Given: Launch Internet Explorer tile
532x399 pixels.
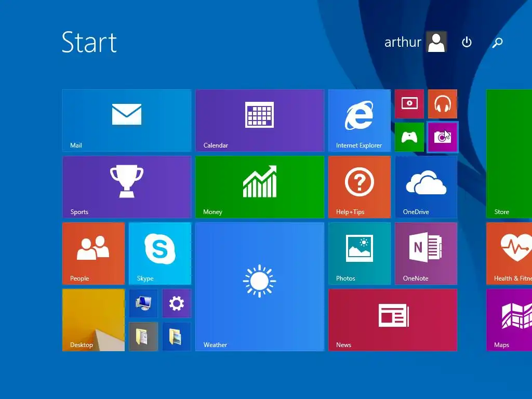Looking at the screenshot, I should coord(360,121).
